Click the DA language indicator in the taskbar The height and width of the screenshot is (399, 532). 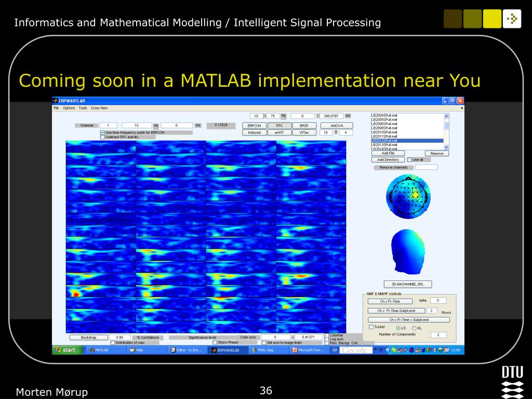(335, 350)
